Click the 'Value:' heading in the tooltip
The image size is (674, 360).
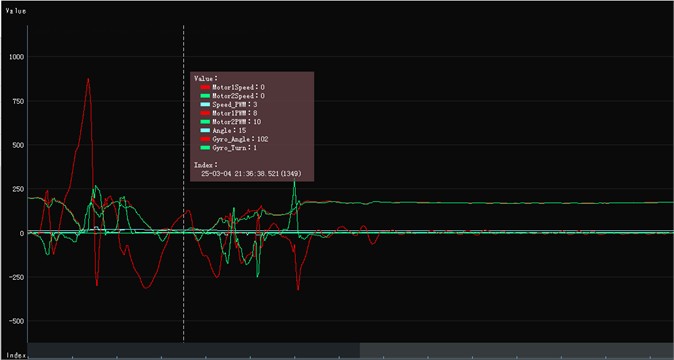tap(206, 79)
